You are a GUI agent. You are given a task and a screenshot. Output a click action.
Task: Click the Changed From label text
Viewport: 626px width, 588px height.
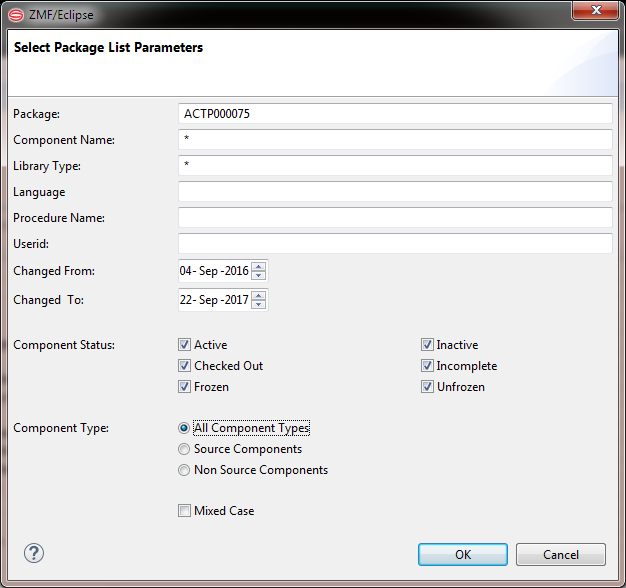[54, 271]
